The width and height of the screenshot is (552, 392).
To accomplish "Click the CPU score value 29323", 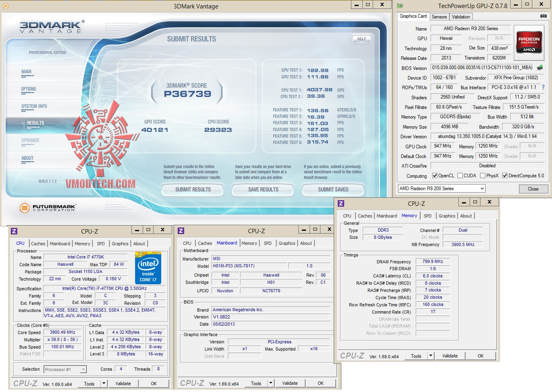I will coord(218,130).
